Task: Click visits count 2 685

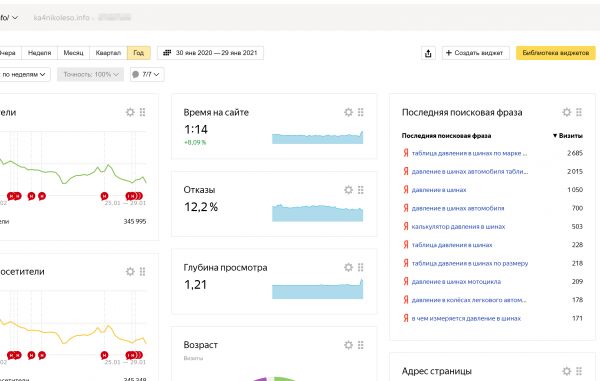Action: point(575,153)
